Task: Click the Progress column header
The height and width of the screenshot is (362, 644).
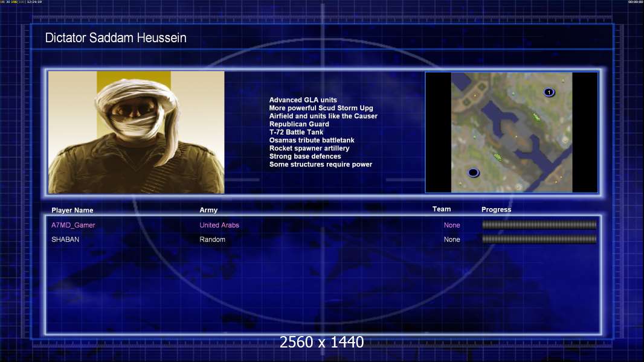Action: pos(496,210)
